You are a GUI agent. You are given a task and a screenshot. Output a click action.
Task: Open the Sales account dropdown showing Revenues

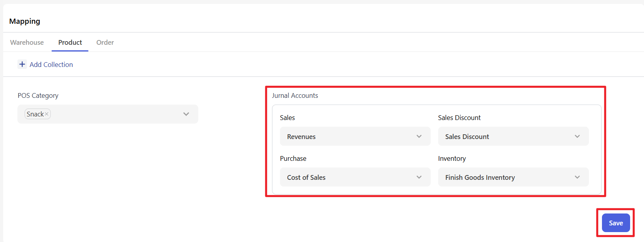pyautogui.click(x=349, y=136)
